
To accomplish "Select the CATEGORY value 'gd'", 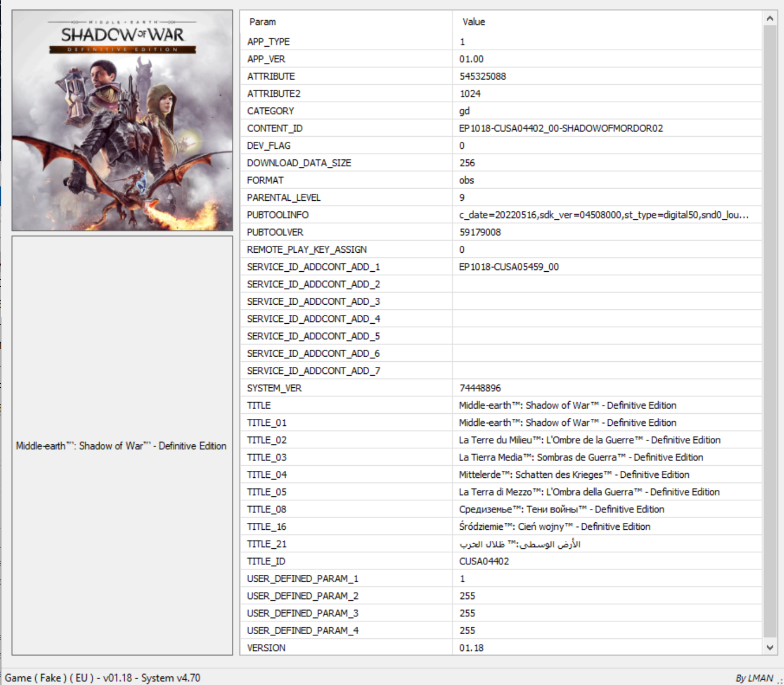I will (464, 111).
